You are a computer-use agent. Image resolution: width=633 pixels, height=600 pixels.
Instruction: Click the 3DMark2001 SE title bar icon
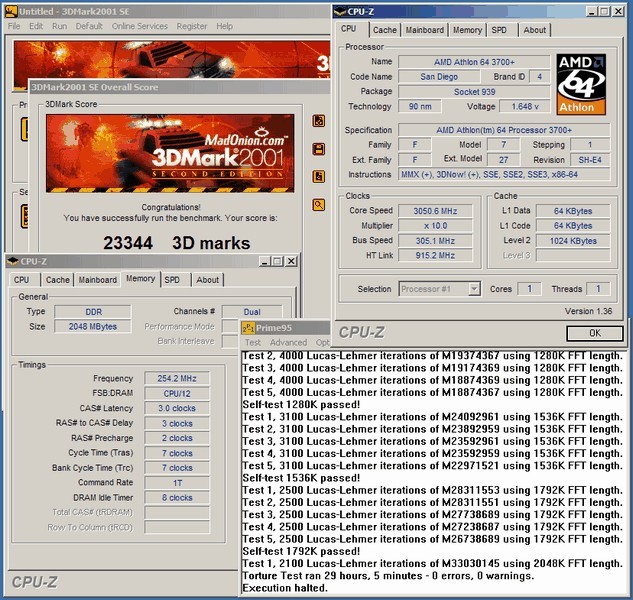click(x=11, y=11)
